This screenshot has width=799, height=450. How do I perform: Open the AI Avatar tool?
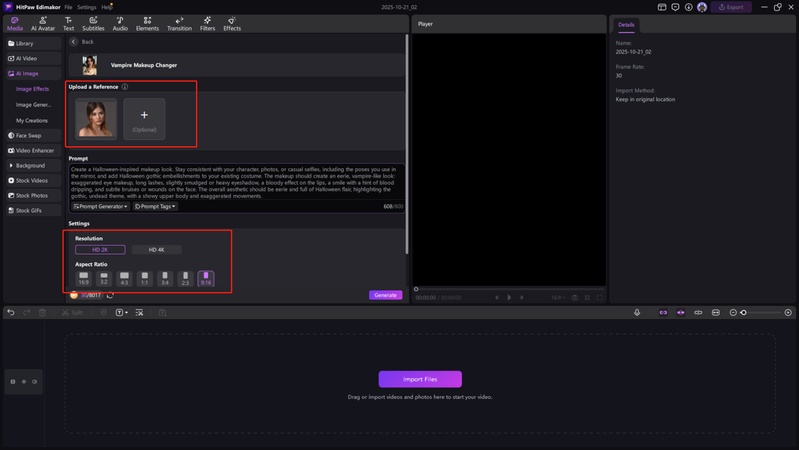pyautogui.click(x=43, y=23)
